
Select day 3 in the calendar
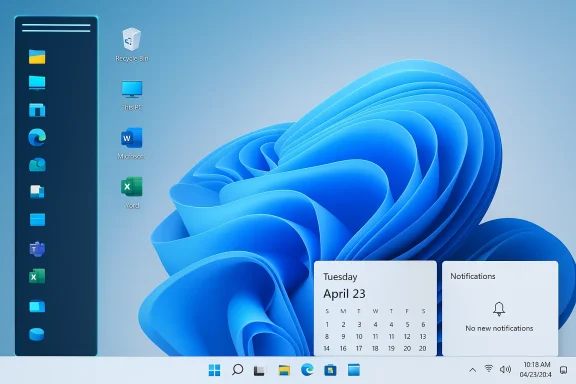(x=359, y=325)
